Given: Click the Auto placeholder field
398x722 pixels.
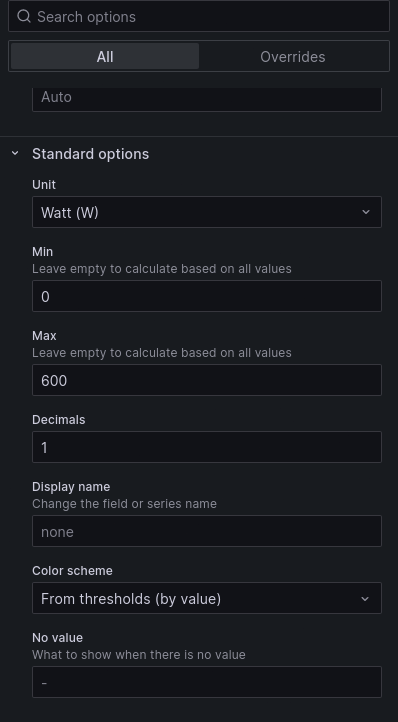Looking at the screenshot, I should pos(207,98).
